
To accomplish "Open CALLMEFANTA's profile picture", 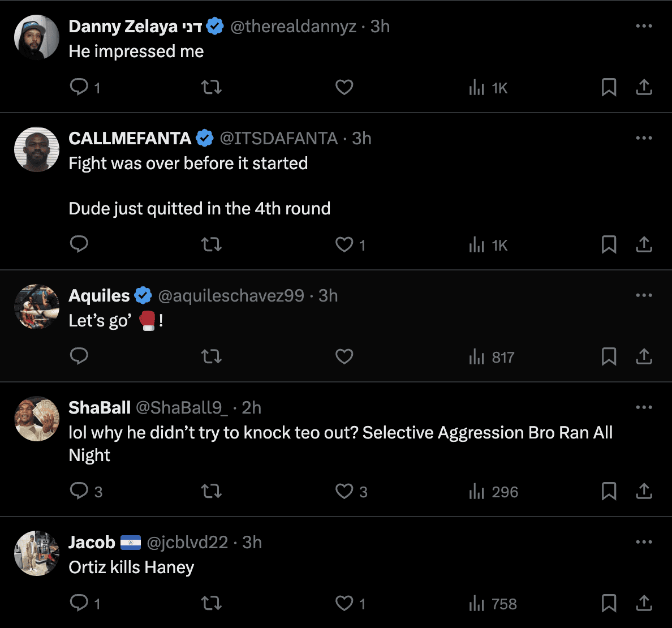I will click(x=37, y=149).
